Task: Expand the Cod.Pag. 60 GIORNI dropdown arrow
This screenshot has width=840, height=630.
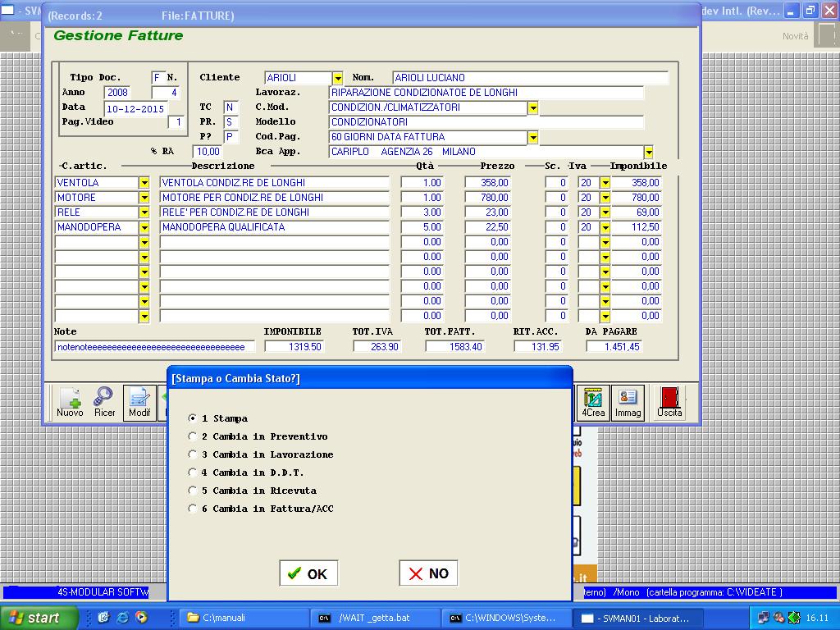Action: (x=532, y=137)
